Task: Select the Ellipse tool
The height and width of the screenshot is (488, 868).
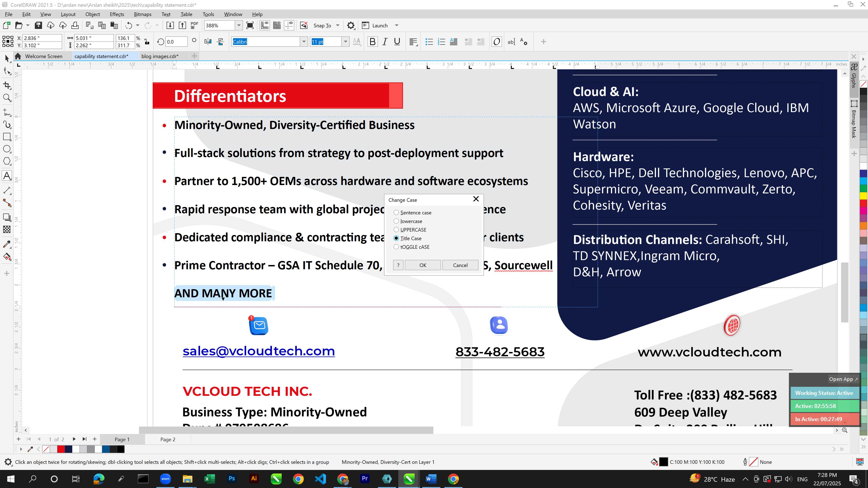Action: coord(7,149)
